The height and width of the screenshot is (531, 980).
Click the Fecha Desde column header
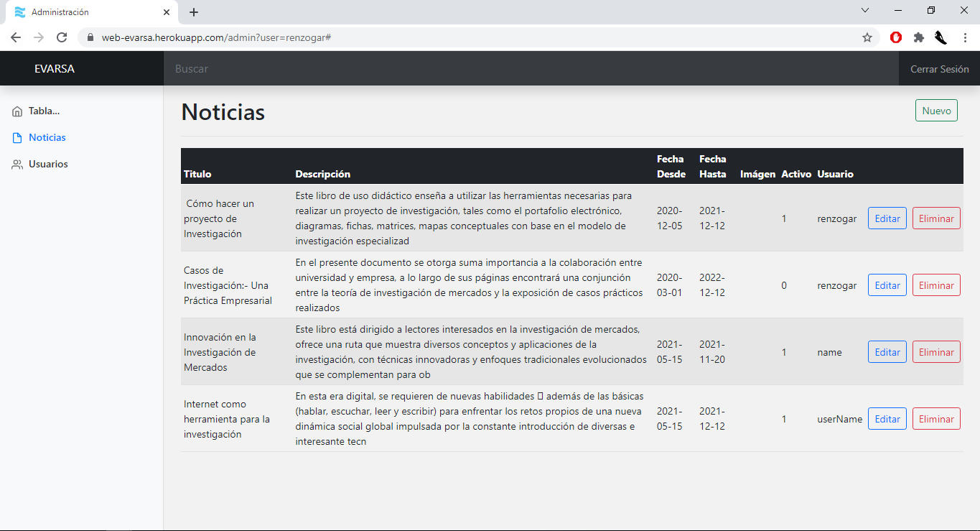click(671, 166)
